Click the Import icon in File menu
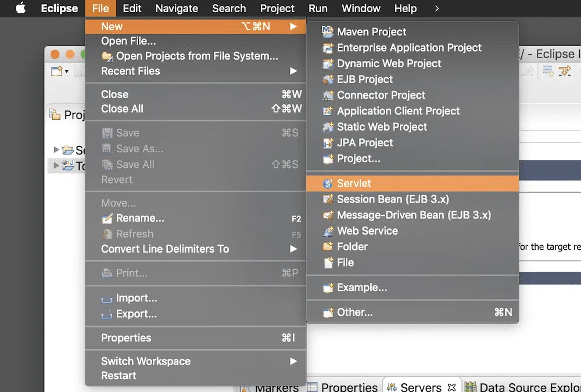This screenshot has height=392, width=581. 107,299
